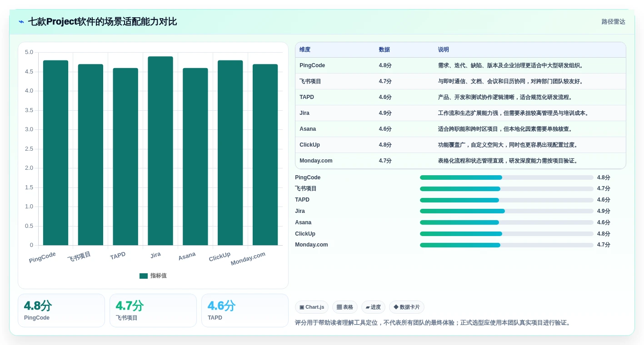Toggle the 指标值 legend color box
Image resolution: width=644 pixels, height=345 pixels.
coord(144,276)
